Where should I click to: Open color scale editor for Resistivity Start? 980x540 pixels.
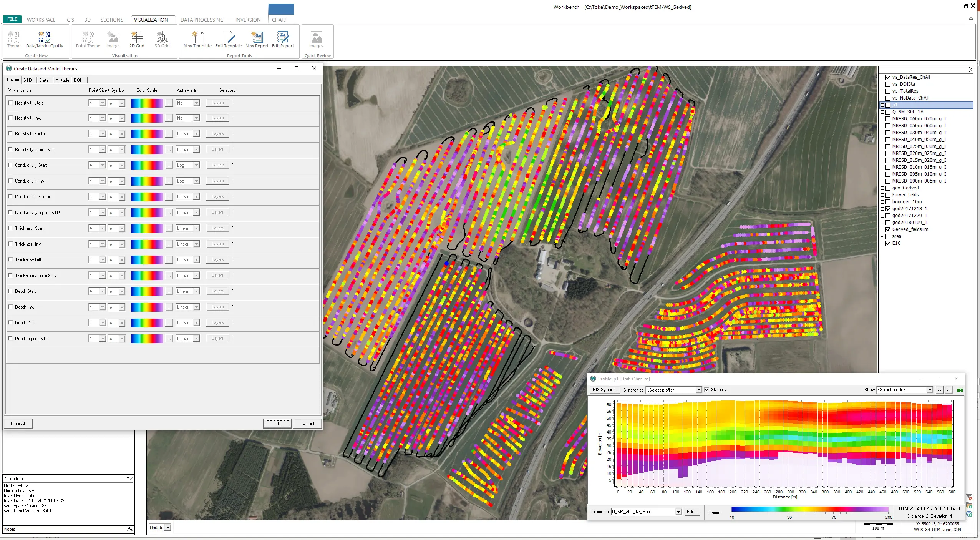click(x=169, y=103)
